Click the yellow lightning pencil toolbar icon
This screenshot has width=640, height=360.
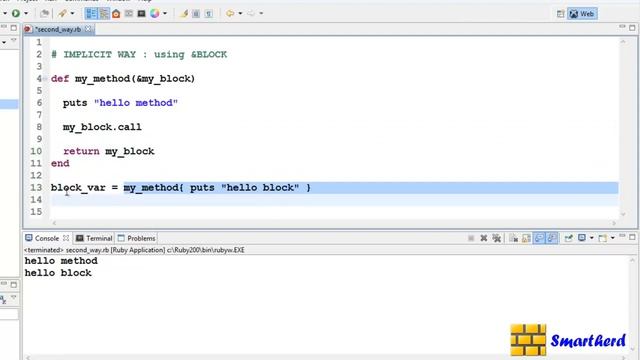tap(184, 14)
